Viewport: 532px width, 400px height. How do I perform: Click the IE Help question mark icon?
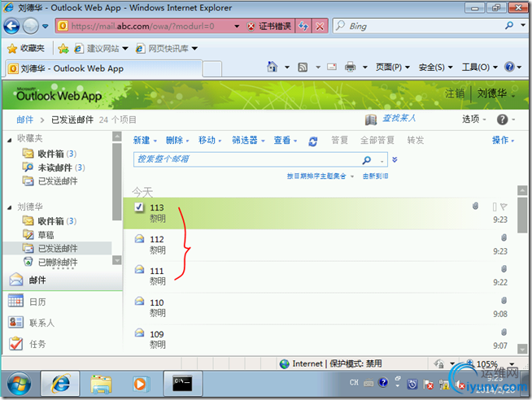509,67
